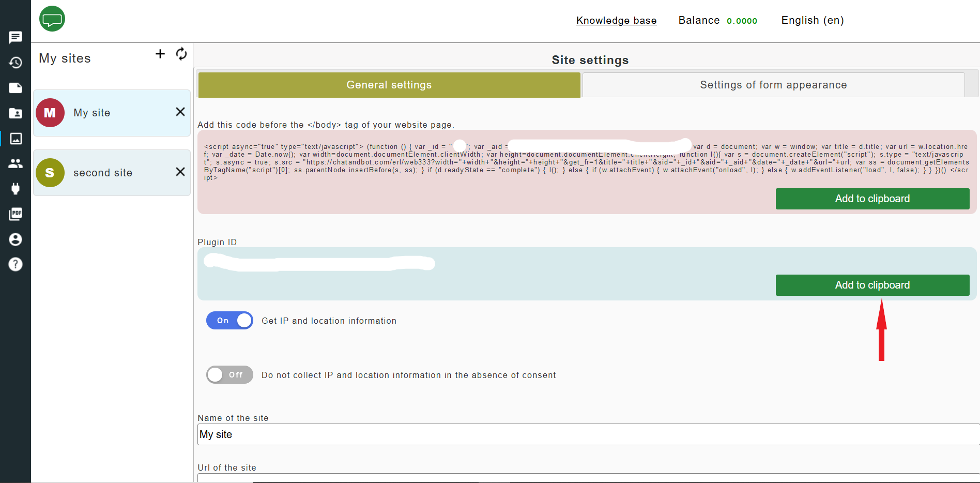Open the history clock icon
980x483 pixels.
16,63
